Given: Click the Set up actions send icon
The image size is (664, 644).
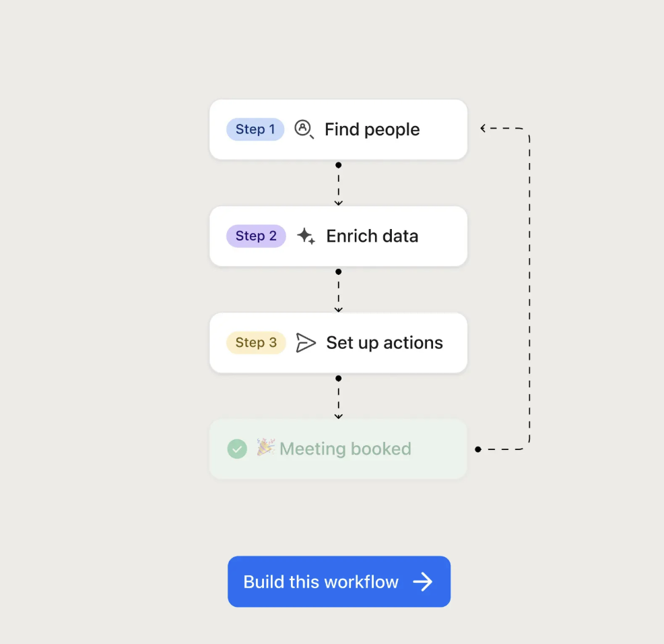Looking at the screenshot, I should (x=306, y=343).
